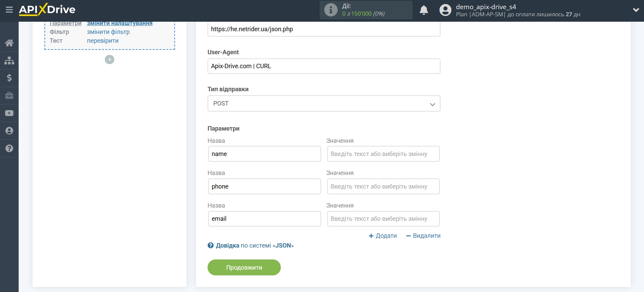Open the connections sitemap sidebar icon

[9, 60]
